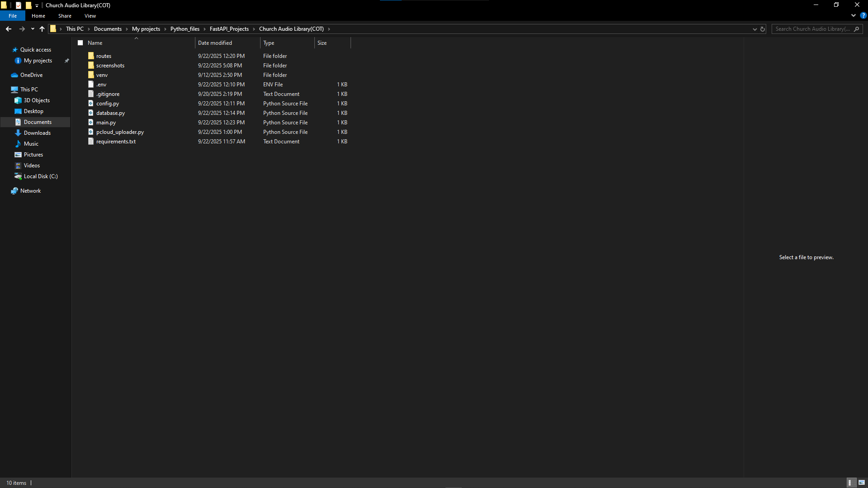
Task: Switch to Large icons view in status bar
Action: point(862,483)
